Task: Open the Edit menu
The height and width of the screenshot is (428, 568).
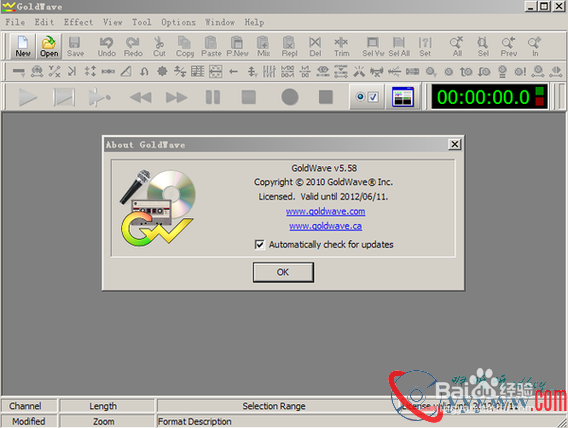Action: click(x=44, y=22)
